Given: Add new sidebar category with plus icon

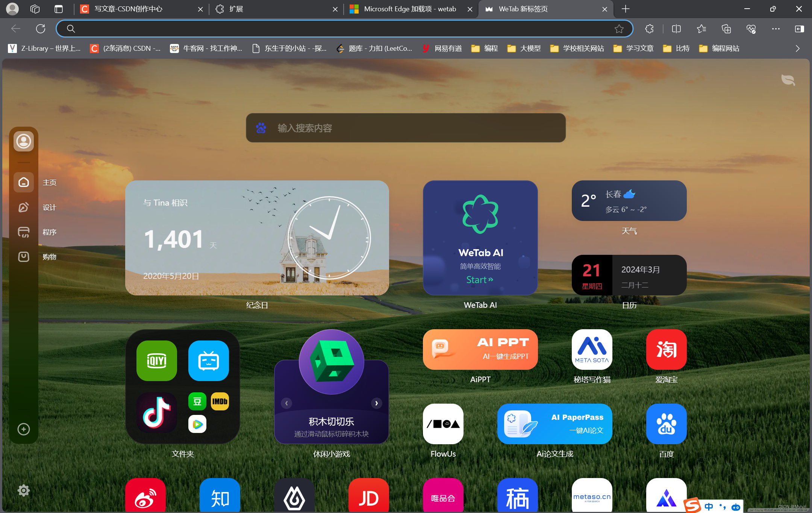Looking at the screenshot, I should 23,429.
